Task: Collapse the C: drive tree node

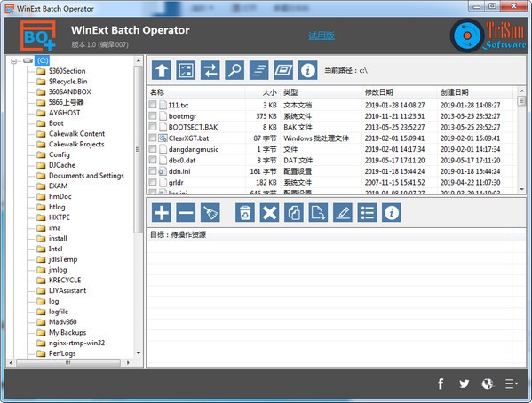Action: [14, 61]
